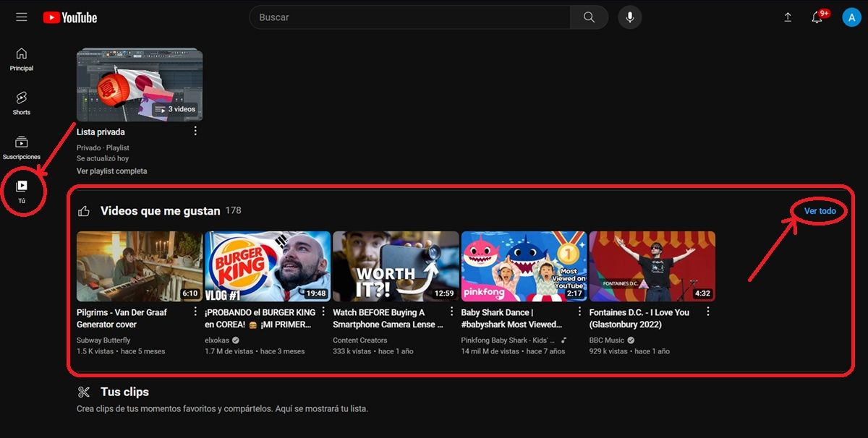868x438 pixels.
Task: Click the 3 videos playlist badge
Action: [175, 109]
